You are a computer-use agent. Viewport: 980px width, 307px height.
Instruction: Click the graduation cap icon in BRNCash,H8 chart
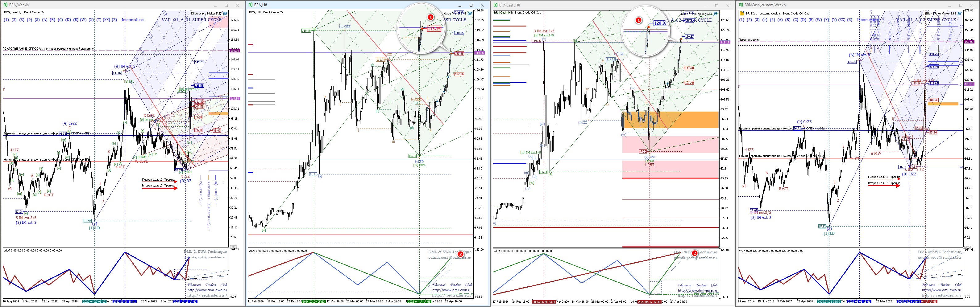[x=715, y=14]
